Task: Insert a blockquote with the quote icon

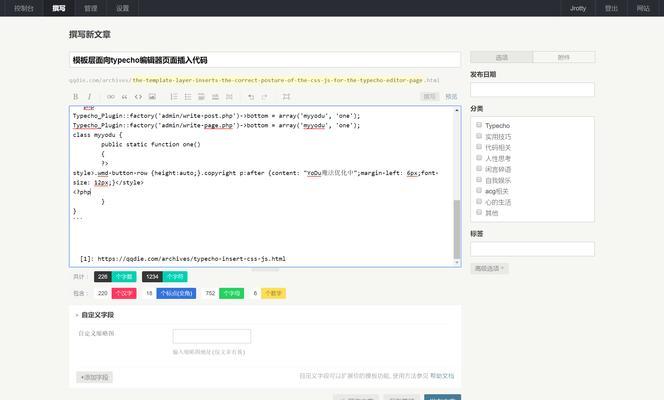Action: coord(124,97)
